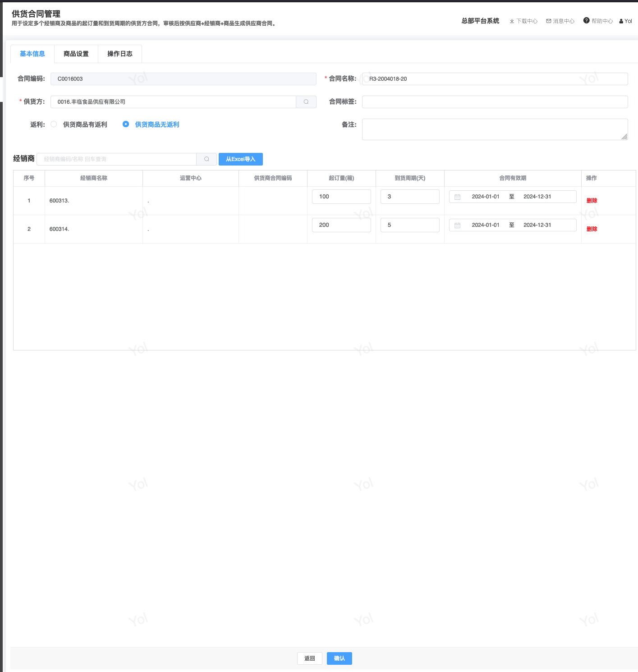This screenshot has width=638, height=672.
Task: Open the download center icon
Action: [512, 21]
